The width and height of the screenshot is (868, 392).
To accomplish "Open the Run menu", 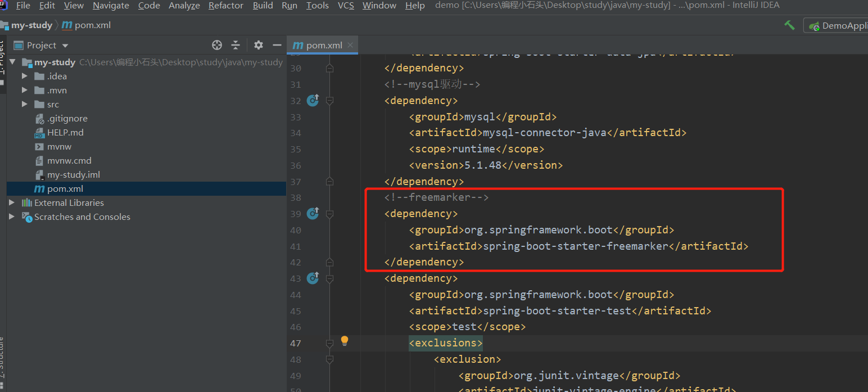I will (290, 6).
